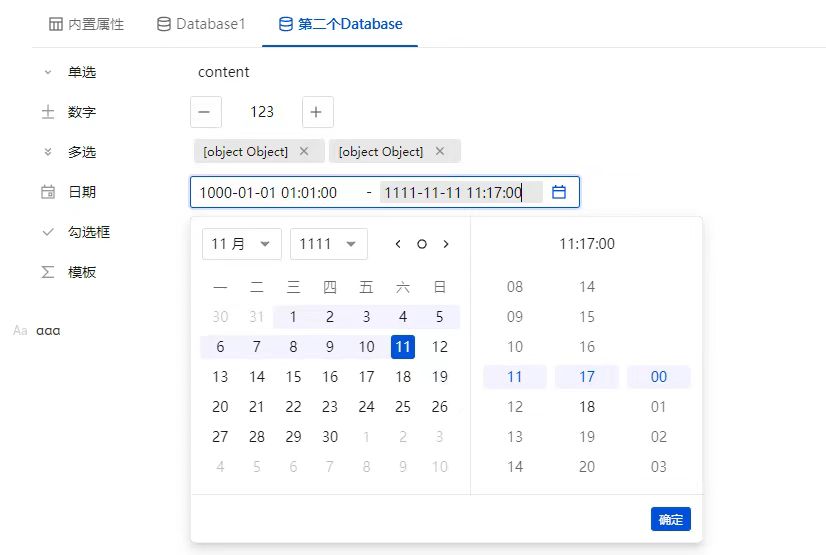Open the year dropdown showing 1111
This screenshot has width=826, height=555.
[328, 244]
